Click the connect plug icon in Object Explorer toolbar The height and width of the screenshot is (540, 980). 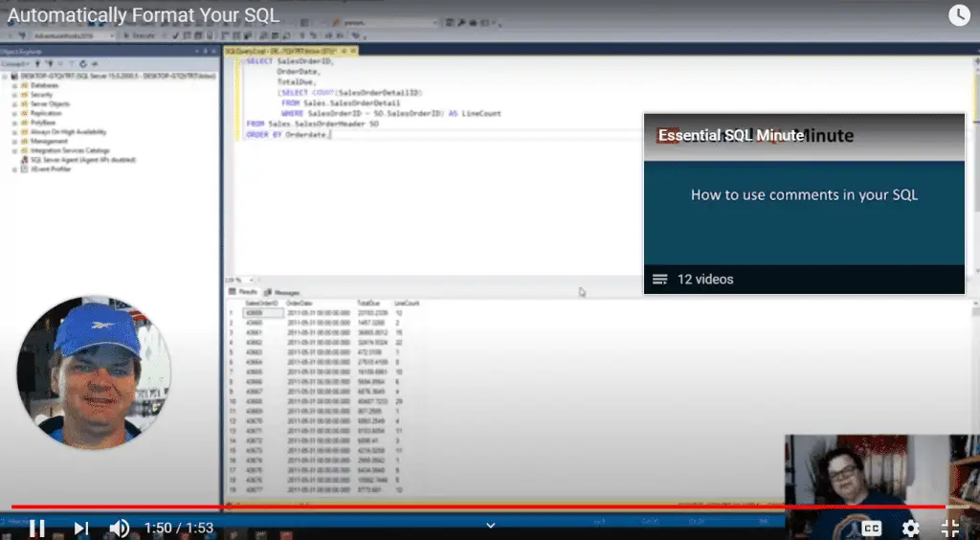tap(37, 64)
